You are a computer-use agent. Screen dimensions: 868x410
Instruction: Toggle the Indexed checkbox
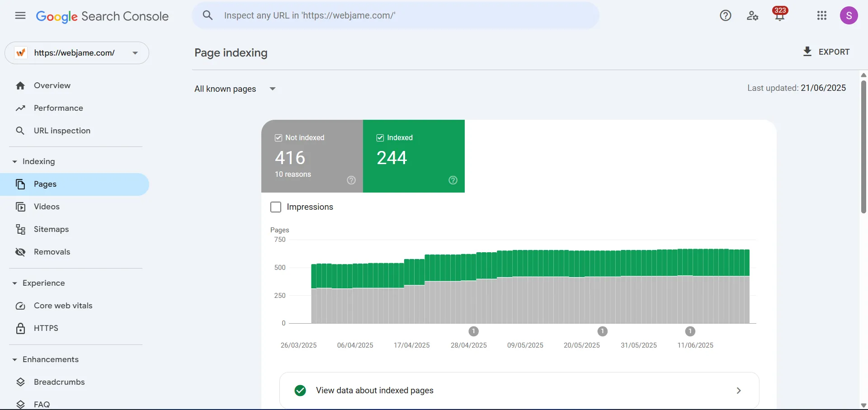click(380, 138)
